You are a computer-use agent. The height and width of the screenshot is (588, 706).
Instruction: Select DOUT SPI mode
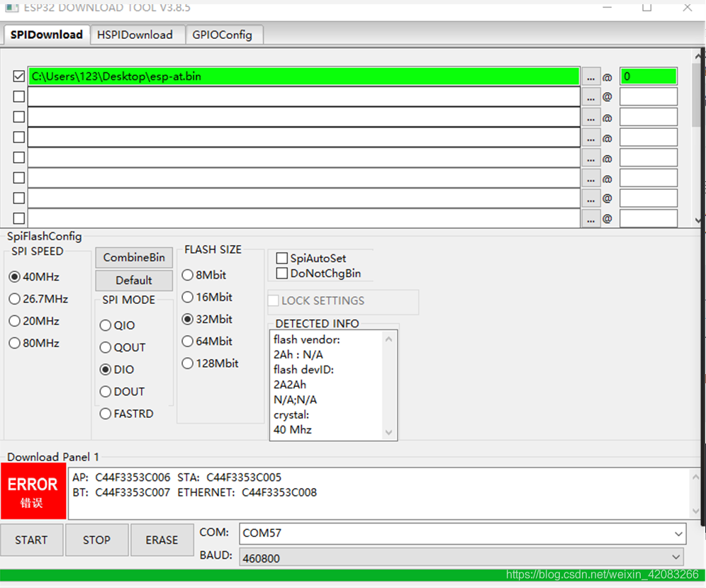click(x=122, y=391)
